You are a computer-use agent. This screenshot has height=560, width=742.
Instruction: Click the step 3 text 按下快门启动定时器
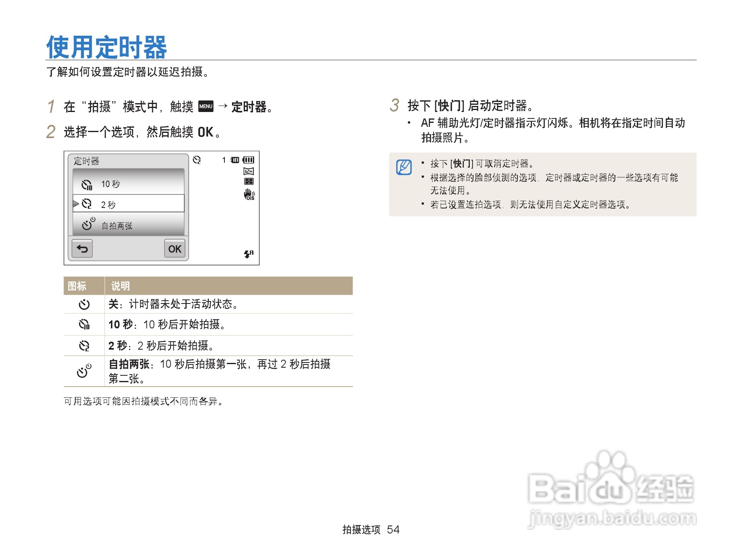tap(471, 106)
